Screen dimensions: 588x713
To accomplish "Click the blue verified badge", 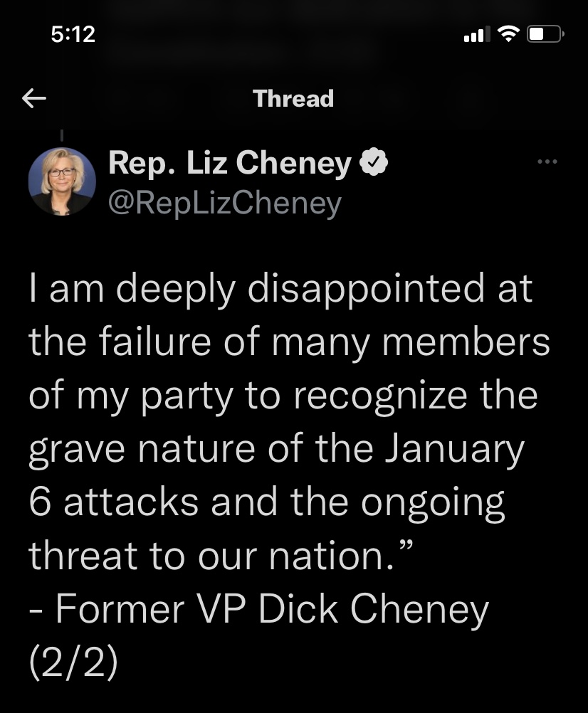I will coord(373,164).
